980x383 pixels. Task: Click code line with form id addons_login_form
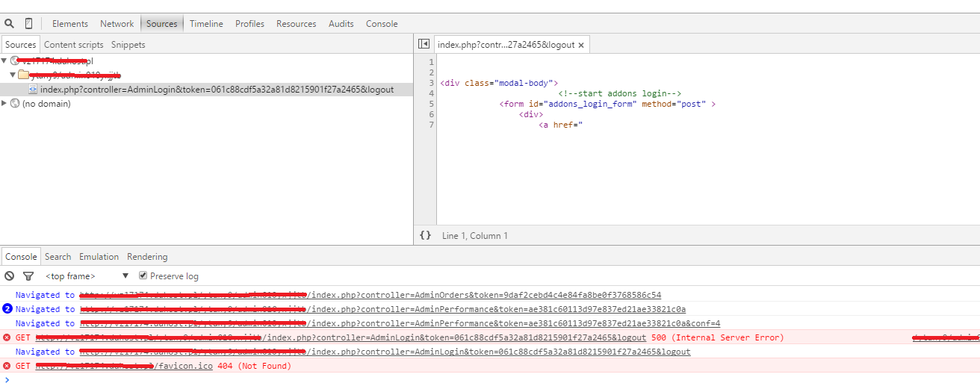pyautogui.click(x=607, y=104)
